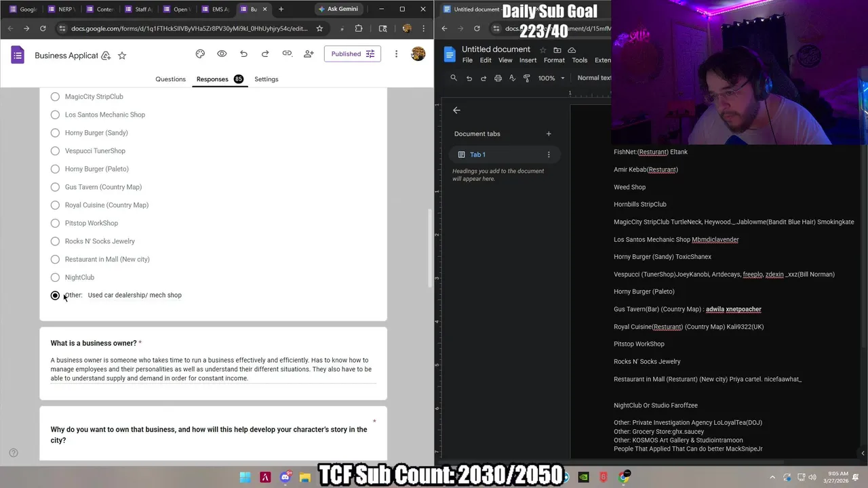Screen dimensions: 868x488
Task: Select NightClub radio option
Action: pos(55,277)
